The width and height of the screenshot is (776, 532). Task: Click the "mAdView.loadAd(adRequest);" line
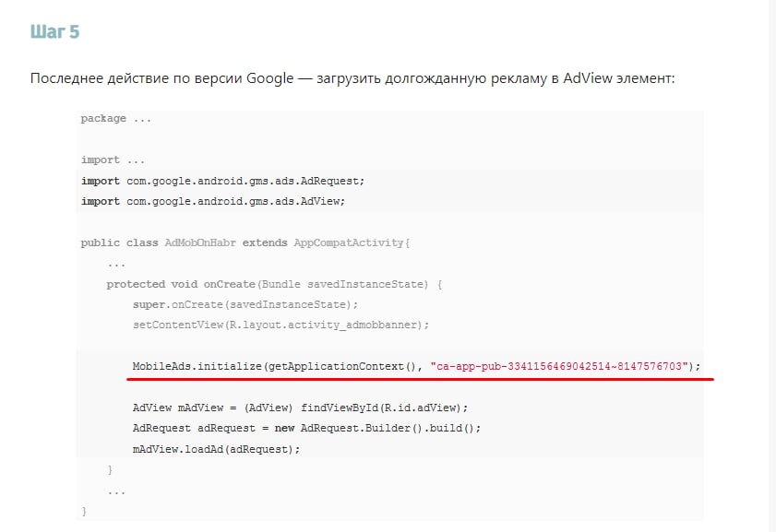coord(216,449)
